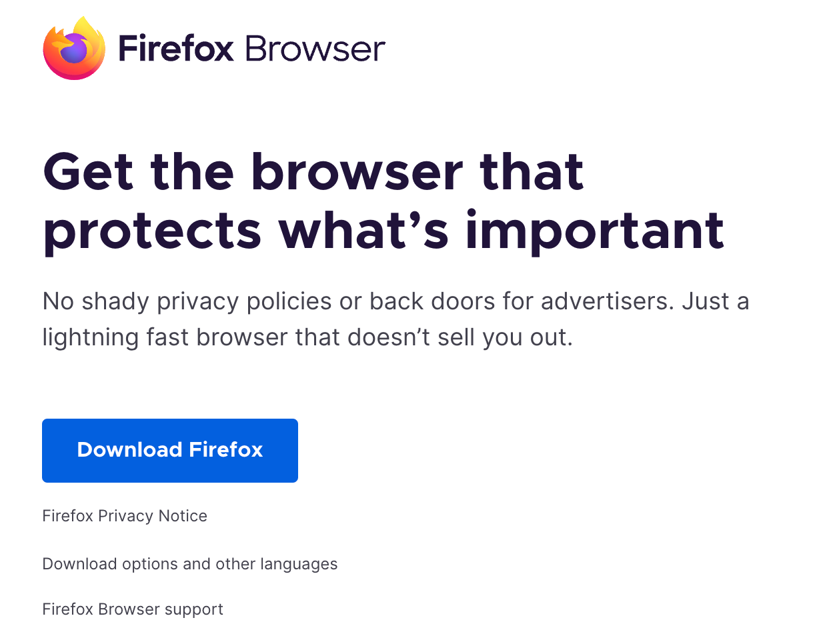Click the word "that" in the headline
819x644 pixels.
pyautogui.click(x=530, y=172)
